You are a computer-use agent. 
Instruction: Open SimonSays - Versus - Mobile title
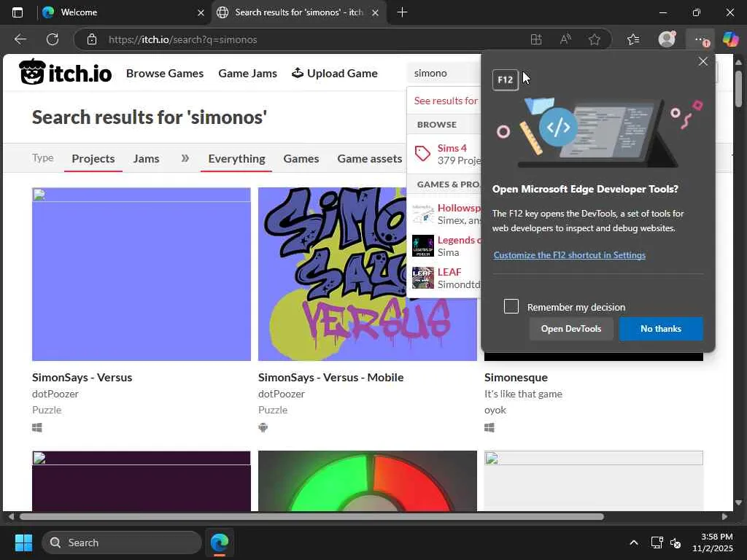(x=330, y=377)
